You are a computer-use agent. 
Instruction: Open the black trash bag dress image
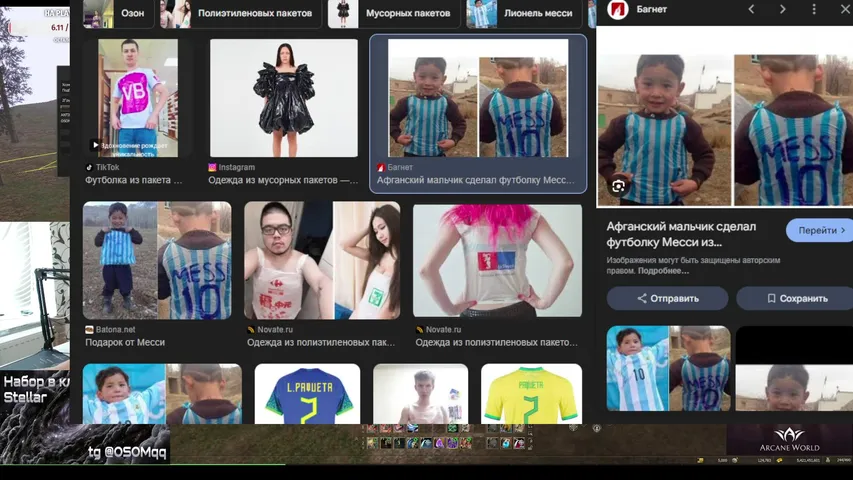click(284, 98)
